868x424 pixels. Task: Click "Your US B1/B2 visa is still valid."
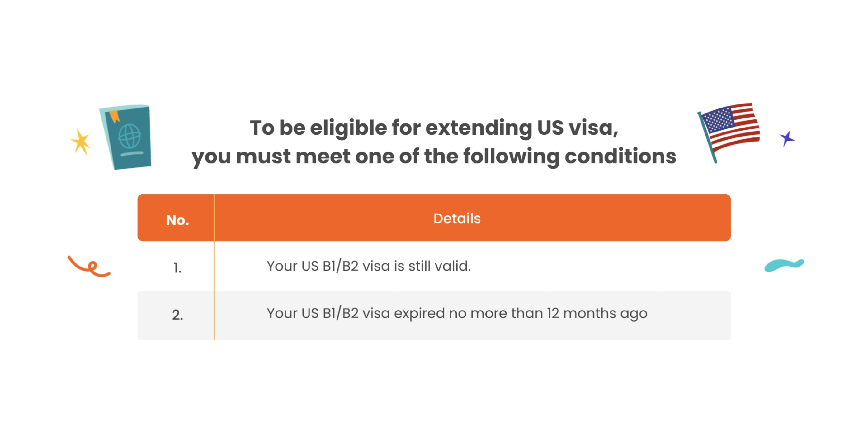tap(369, 266)
